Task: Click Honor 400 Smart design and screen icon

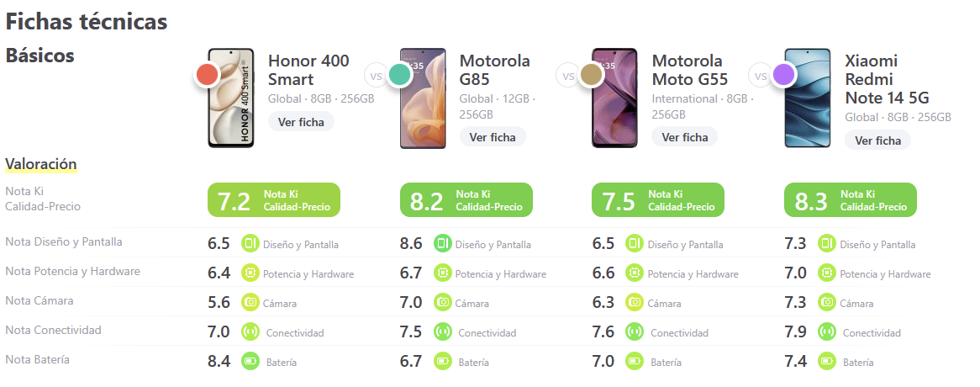Action: 250,244
